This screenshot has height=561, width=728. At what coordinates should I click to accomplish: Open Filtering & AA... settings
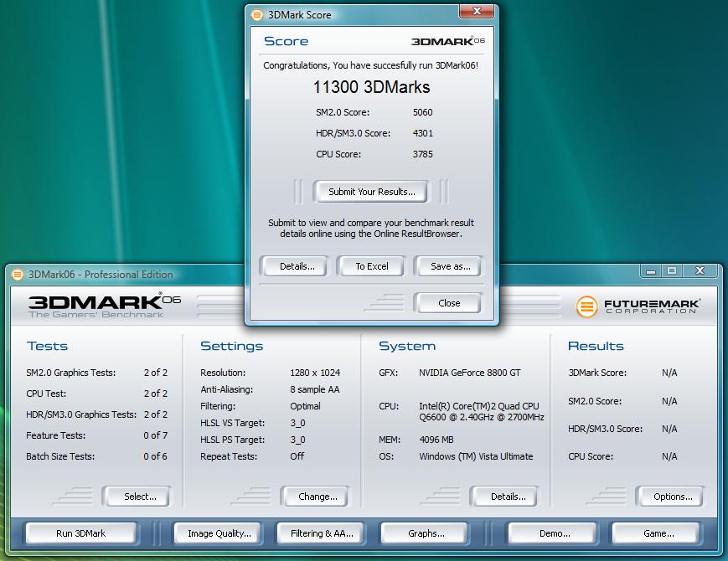[x=322, y=533]
